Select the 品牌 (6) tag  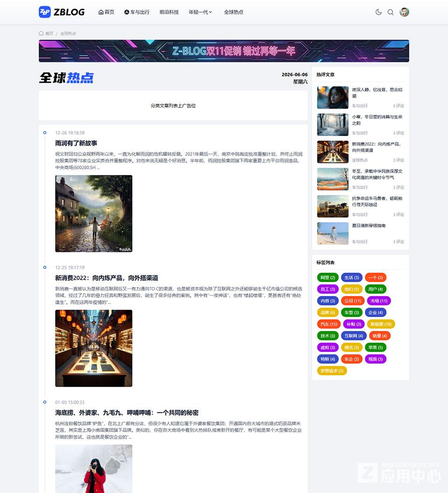tap(328, 312)
